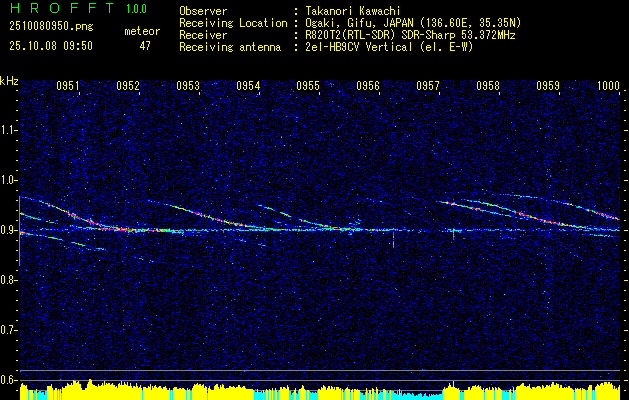
Task: Click the HROFFT title text
Action: (63, 8)
